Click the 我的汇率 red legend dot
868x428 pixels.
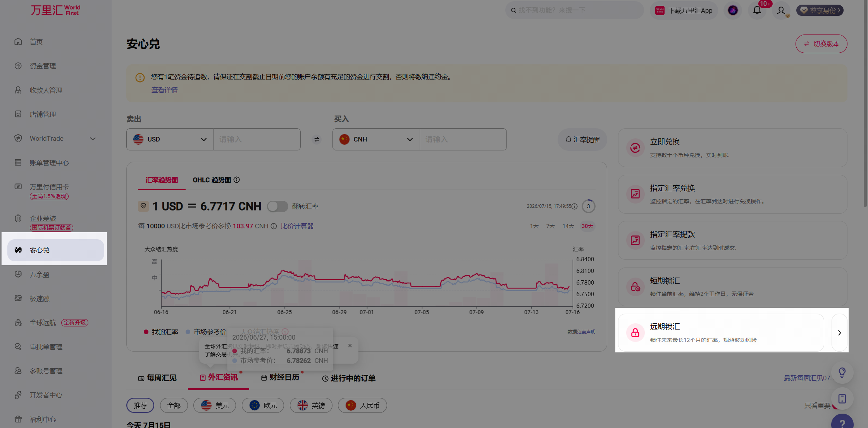click(146, 332)
